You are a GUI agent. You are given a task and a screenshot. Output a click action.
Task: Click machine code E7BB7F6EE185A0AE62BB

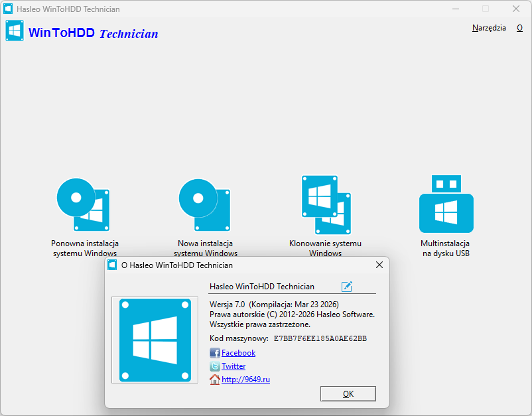pyautogui.click(x=320, y=338)
